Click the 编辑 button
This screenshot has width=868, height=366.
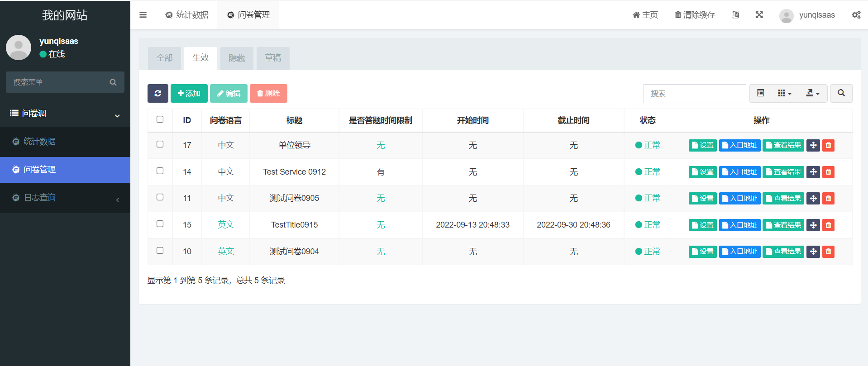229,93
